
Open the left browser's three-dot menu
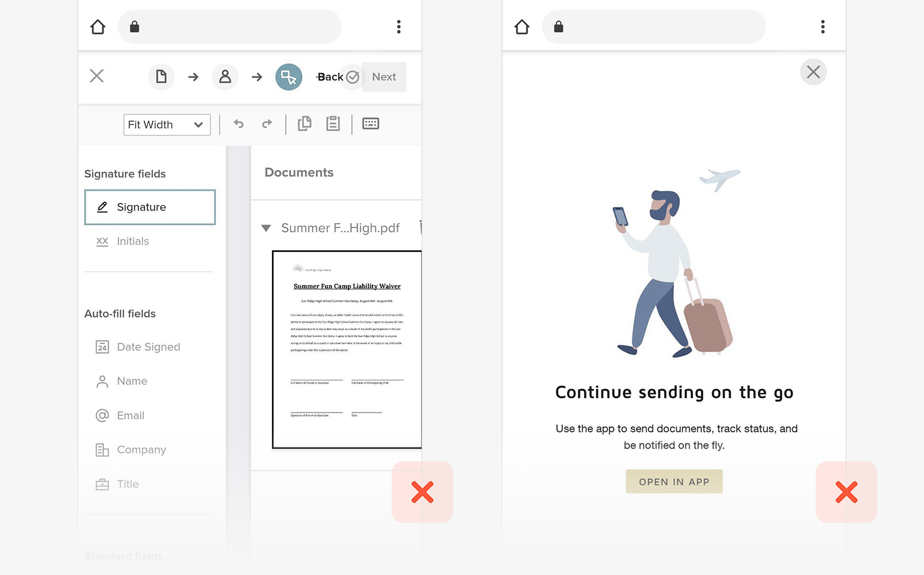click(x=398, y=26)
